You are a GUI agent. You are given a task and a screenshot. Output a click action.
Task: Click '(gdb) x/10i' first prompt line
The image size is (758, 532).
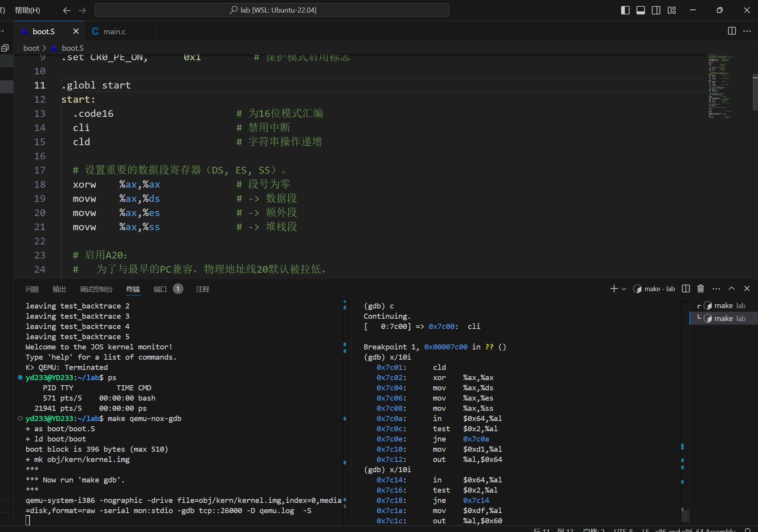click(x=387, y=357)
